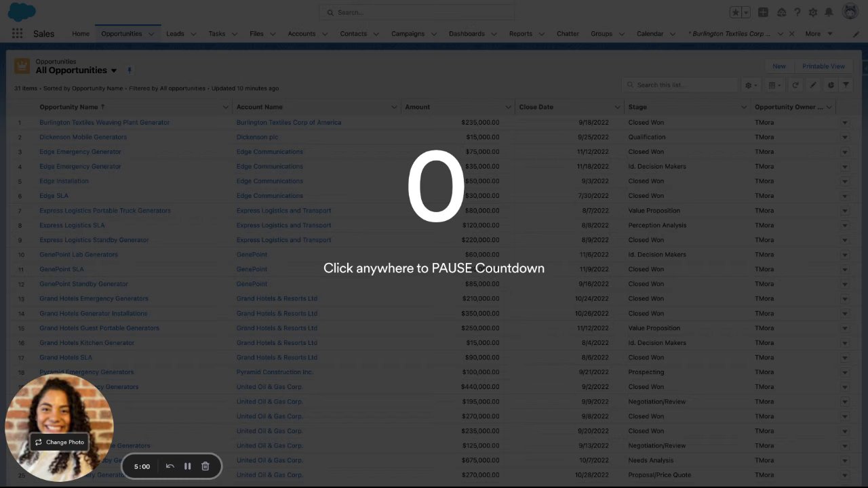Open the Display As table icon

coord(774,85)
